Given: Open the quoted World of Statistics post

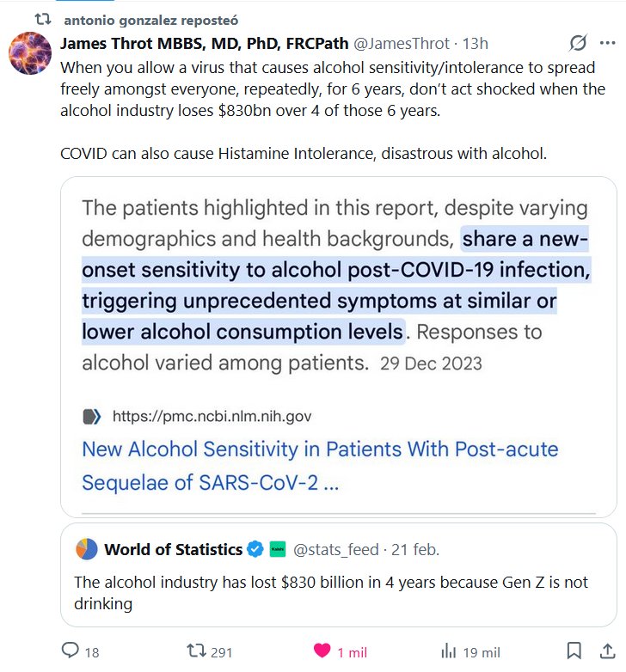Looking at the screenshot, I should [x=339, y=593].
